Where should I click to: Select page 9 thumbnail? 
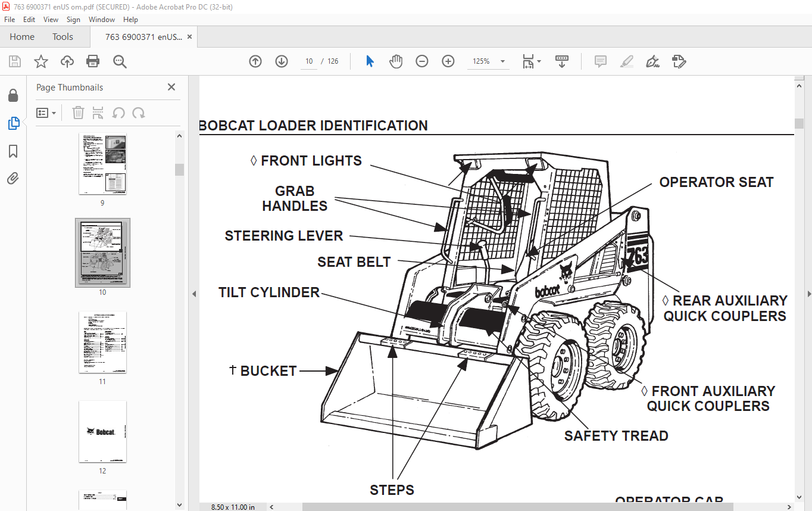[x=102, y=164]
